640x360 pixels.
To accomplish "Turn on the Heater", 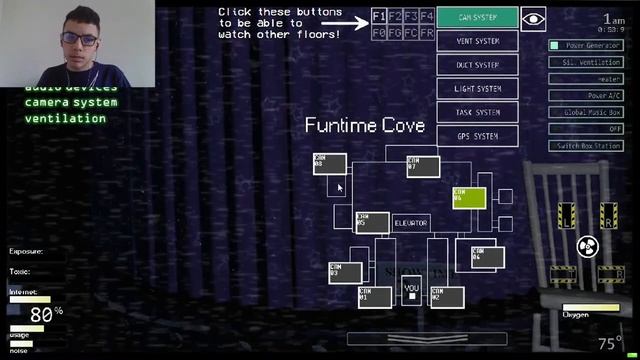I will [586, 79].
